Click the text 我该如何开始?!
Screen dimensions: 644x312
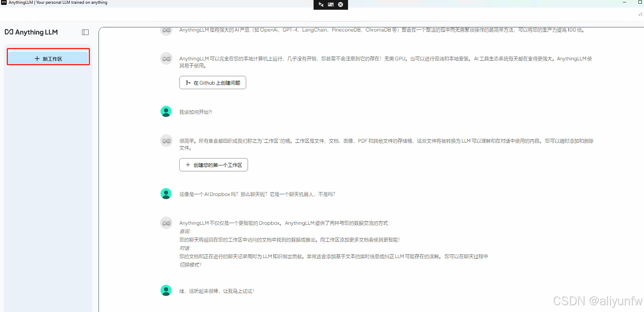click(x=196, y=112)
